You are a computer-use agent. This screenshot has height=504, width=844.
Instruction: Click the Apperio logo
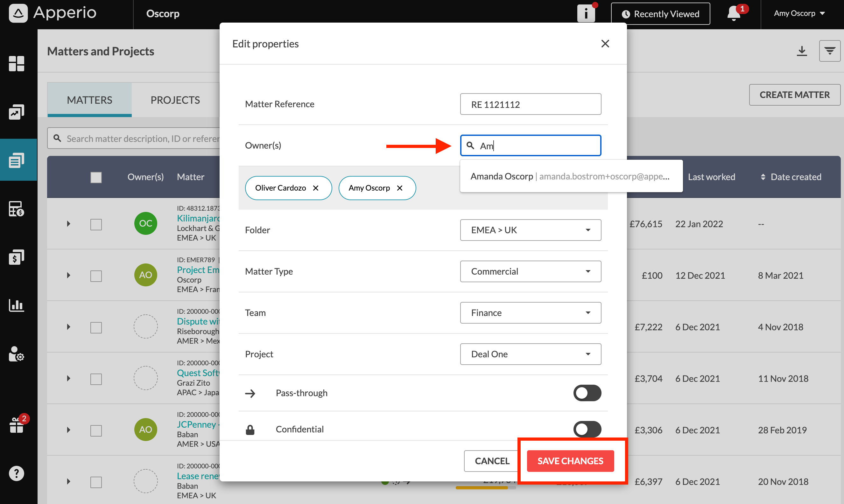[53, 13]
